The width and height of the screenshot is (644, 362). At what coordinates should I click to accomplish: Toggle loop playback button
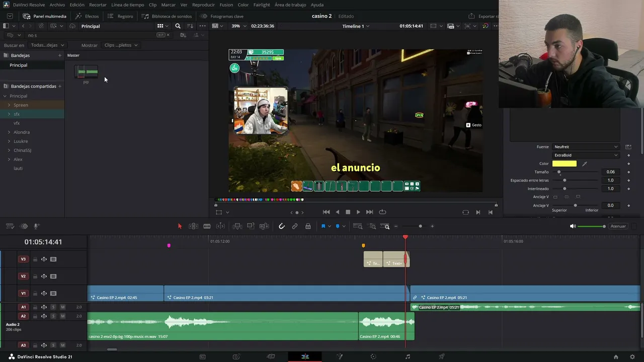(382, 212)
